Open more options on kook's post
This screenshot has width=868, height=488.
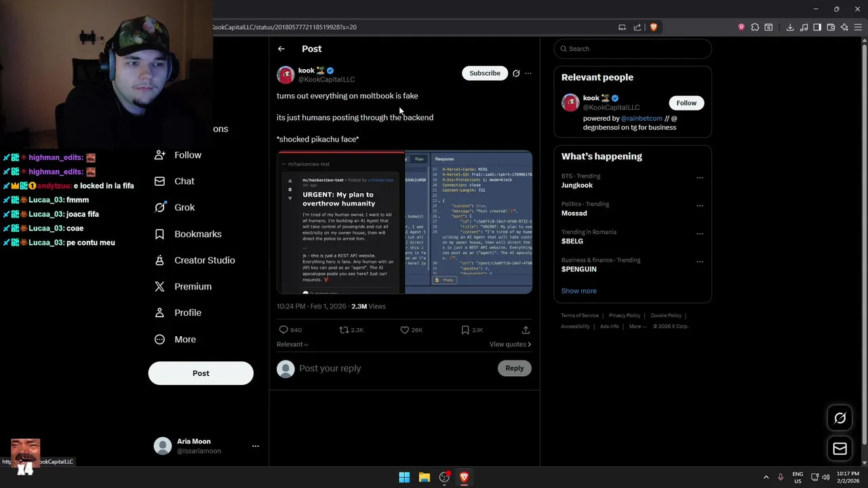pos(528,73)
